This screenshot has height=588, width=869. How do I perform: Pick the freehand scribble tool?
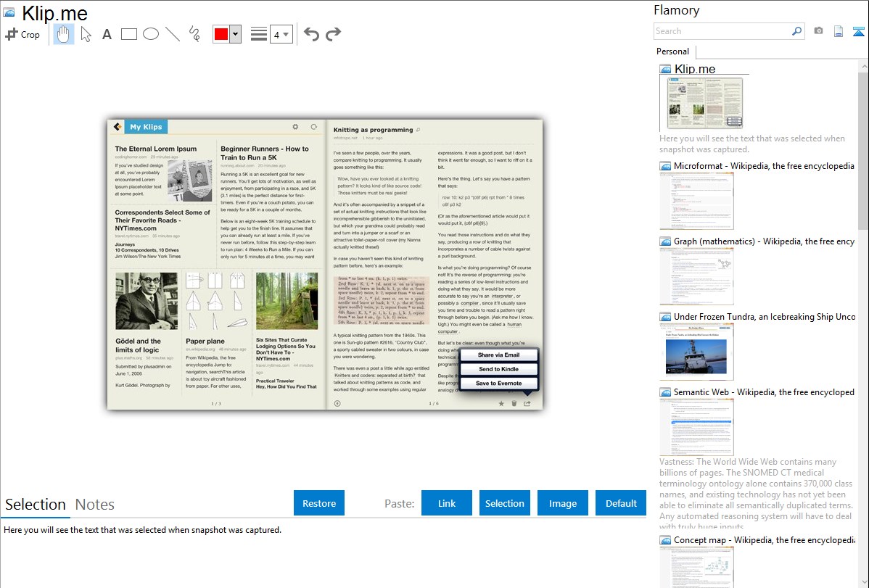click(194, 34)
